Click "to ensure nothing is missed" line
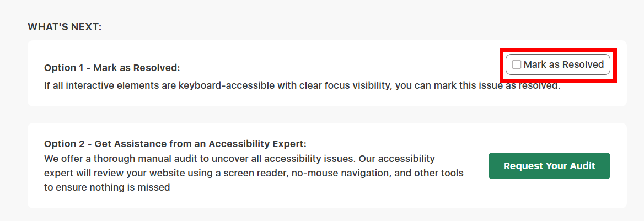The image size is (644, 221). pyautogui.click(x=107, y=187)
